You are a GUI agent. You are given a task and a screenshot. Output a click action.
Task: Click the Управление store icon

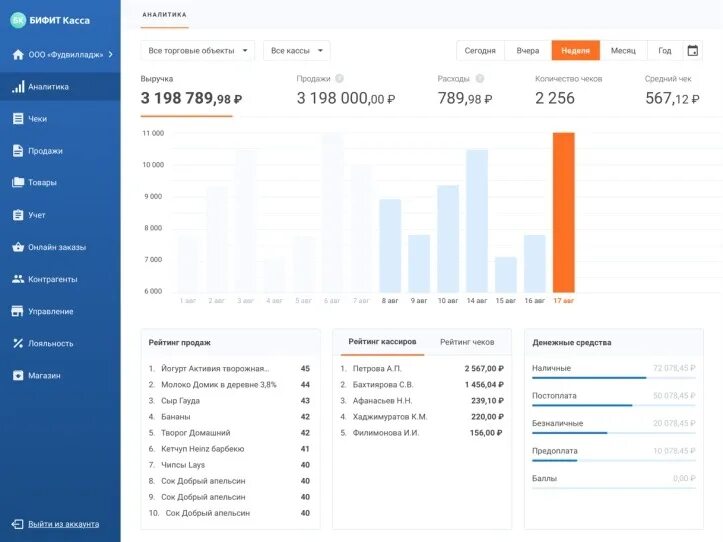click(x=18, y=311)
